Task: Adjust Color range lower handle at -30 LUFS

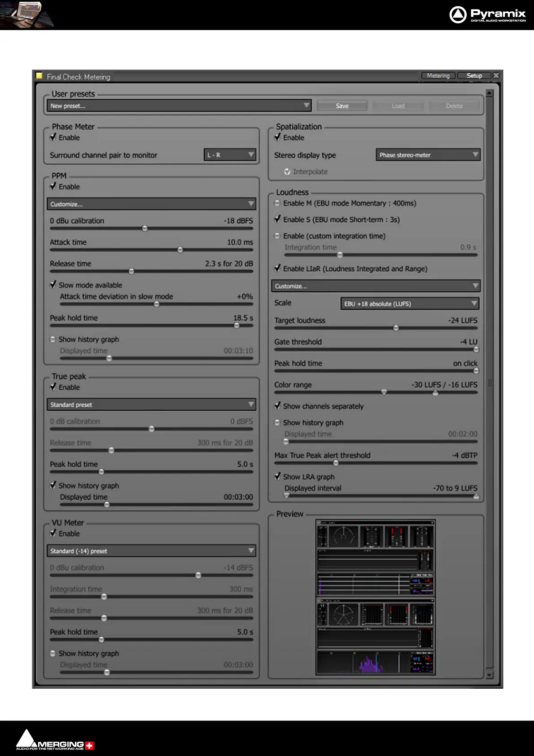Action: (x=384, y=392)
